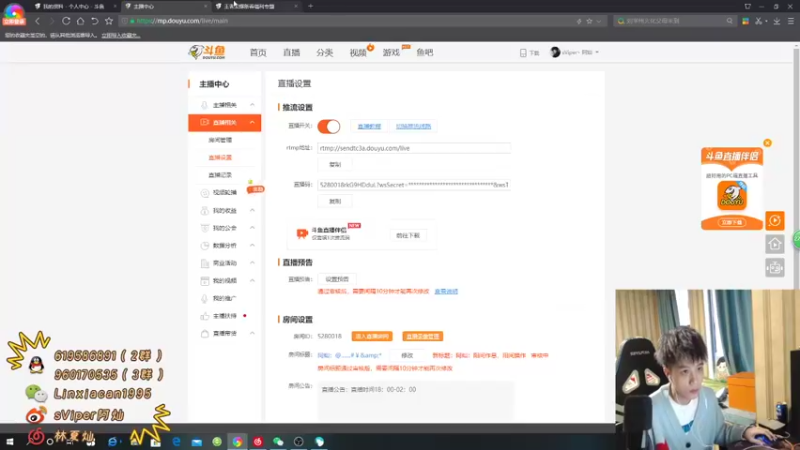Image resolution: width=800 pixels, height=450 pixels.
Task: Click the shield icon beside 我的公会
Action: coord(205,228)
